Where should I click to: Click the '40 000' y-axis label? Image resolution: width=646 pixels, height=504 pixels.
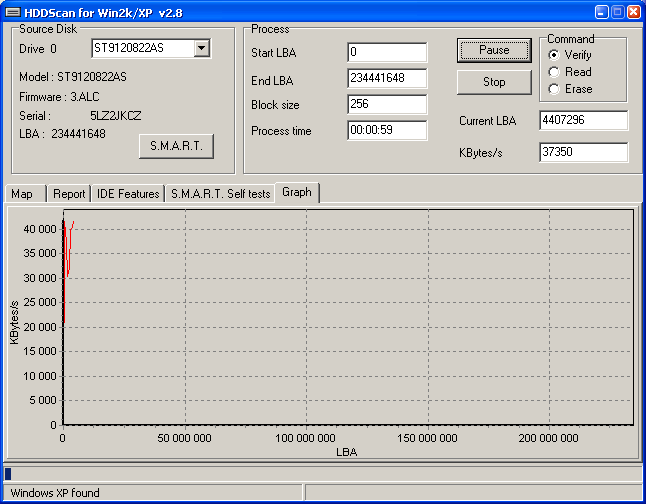(40, 229)
